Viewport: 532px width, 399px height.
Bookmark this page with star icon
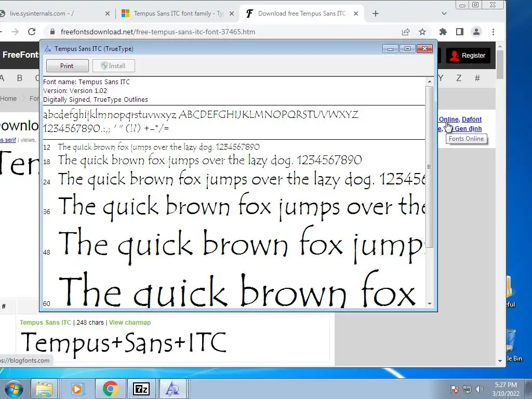click(x=422, y=32)
